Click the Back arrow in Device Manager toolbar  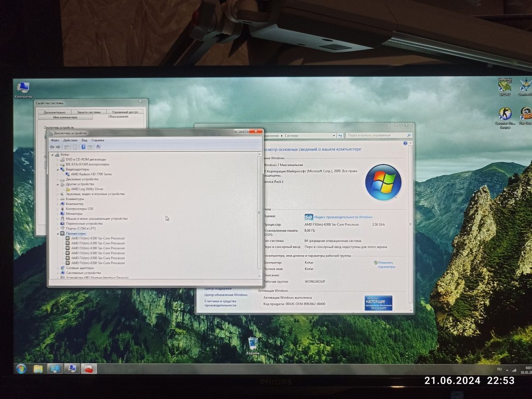point(52,147)
